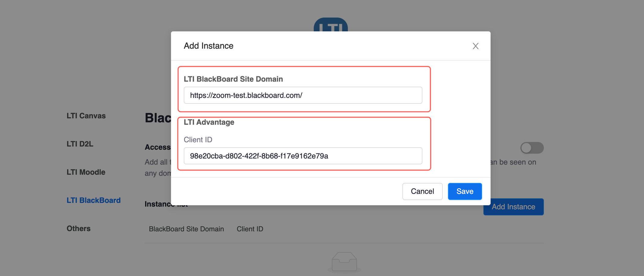The image size is (644, 276).
Task: Open the LTI Canvas section
Action: point(86,116)
